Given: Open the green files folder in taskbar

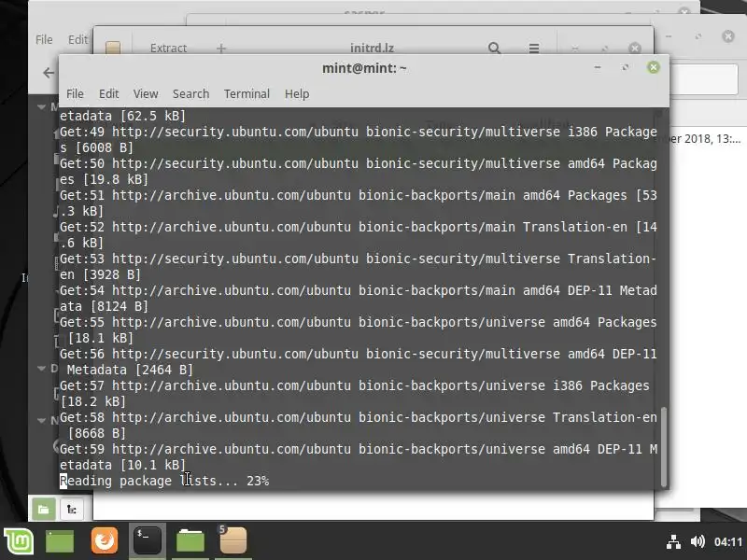Looking at the screenshot, I should pos(190,541).
